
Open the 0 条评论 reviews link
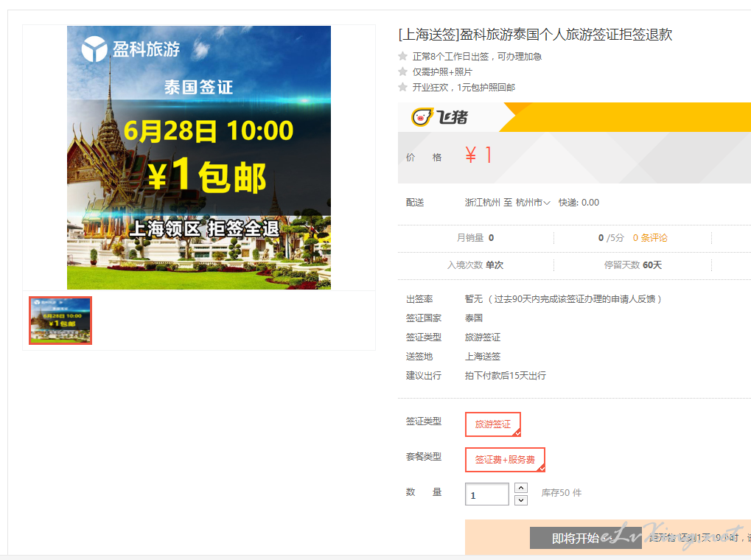[x=650, y=237]
